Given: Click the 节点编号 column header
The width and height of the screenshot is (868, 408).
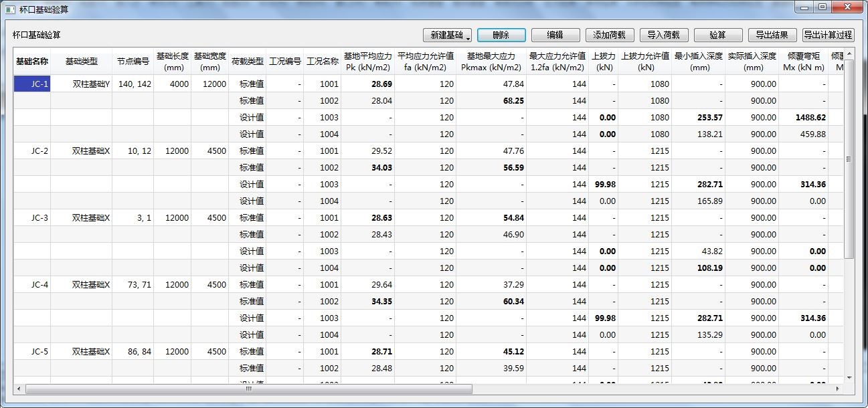Looking at the screenshot, I should 133,62.
